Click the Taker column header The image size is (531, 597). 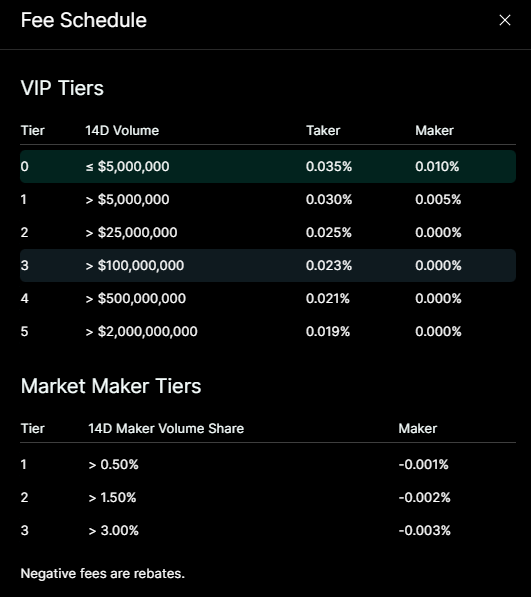(323, 131)
